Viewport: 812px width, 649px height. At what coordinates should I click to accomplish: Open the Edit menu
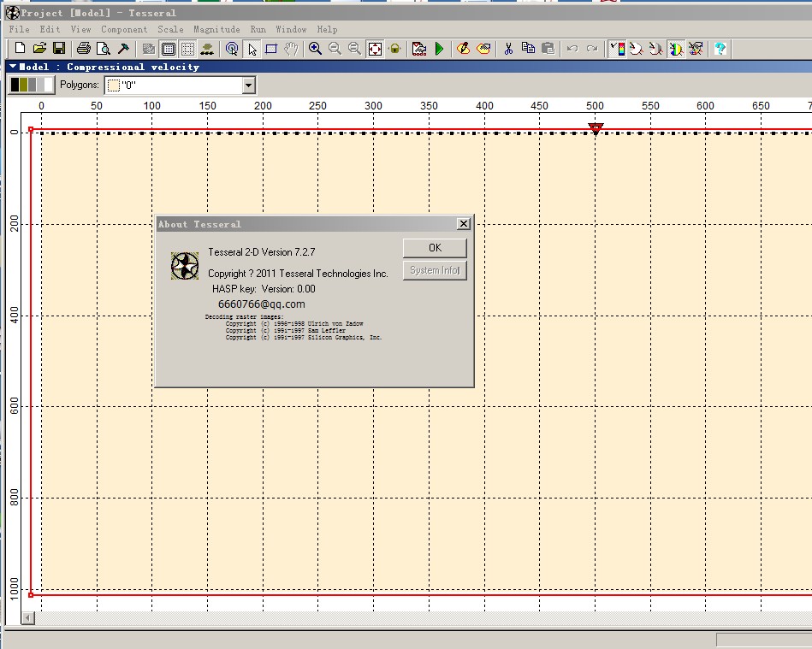tap(50, 29)
